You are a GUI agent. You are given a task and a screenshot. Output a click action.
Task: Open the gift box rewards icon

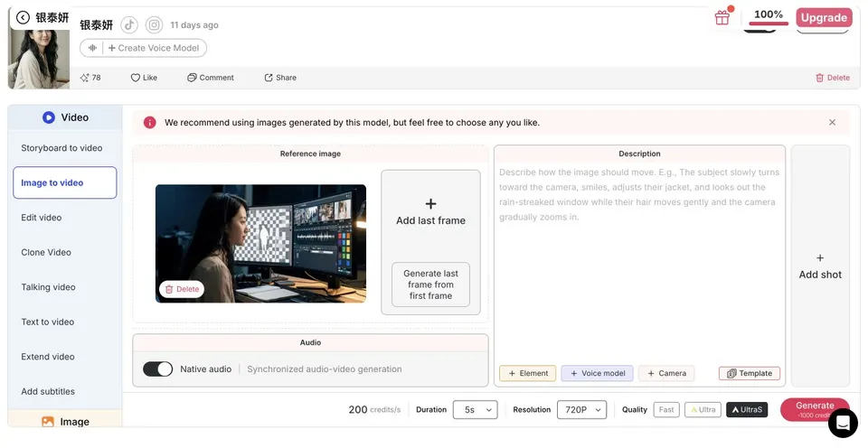722,18
